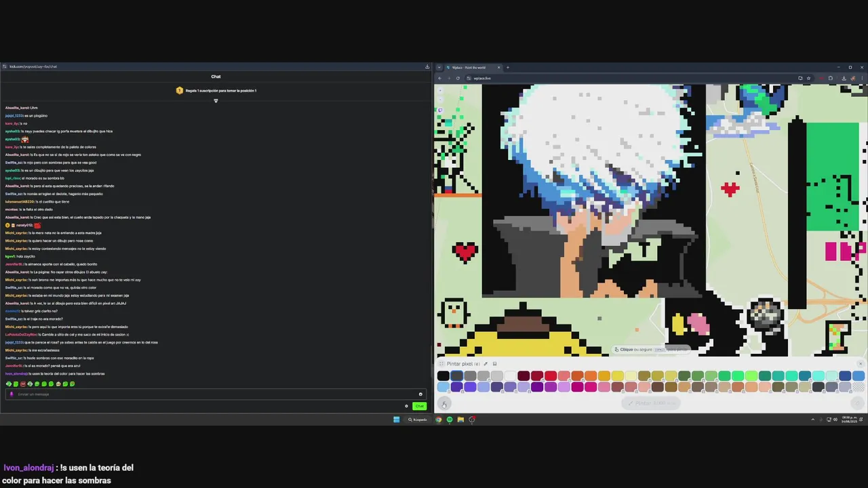Viewport: 868px width, 488px height.
Task: Open the emoji picker in chat input
Action: tap(420, 394)
